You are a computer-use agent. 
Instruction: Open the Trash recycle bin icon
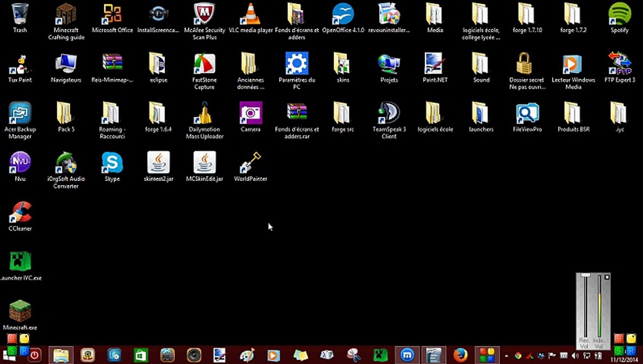(x=20, y=18)
